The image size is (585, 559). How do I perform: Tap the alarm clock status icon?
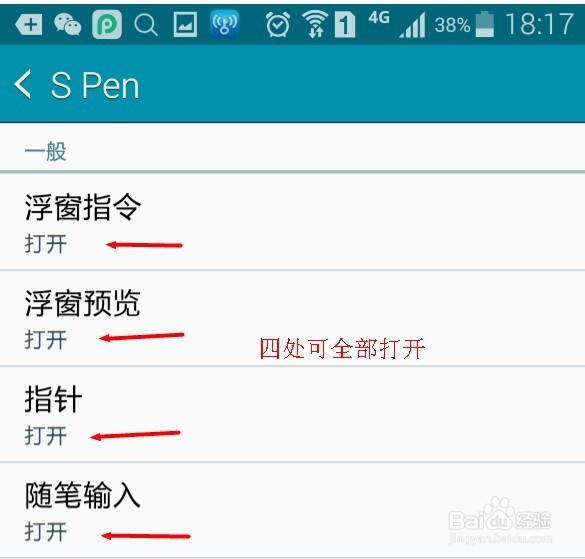[x=278, y=25]
